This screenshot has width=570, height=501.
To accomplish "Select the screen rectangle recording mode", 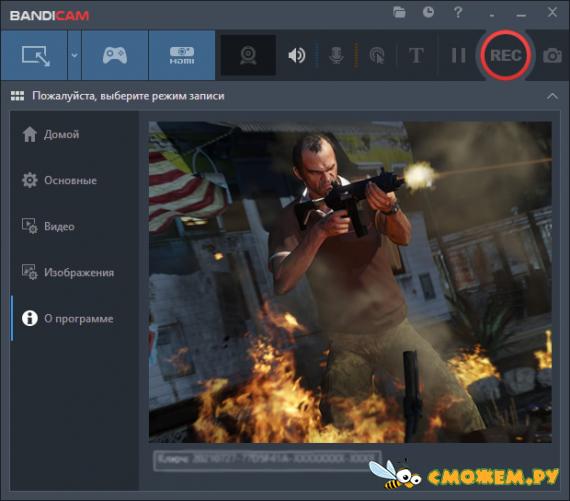I will (x=34, y=55).
